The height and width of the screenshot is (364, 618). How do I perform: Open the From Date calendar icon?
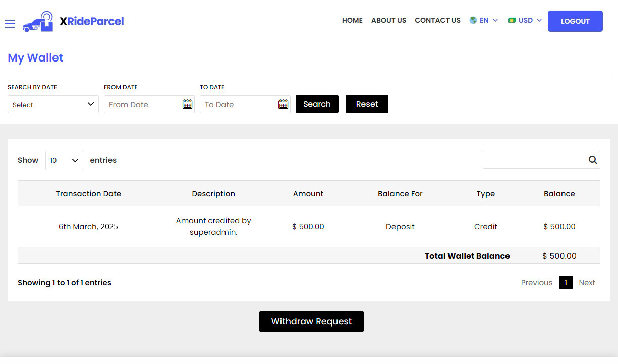(x=187, y=104)
